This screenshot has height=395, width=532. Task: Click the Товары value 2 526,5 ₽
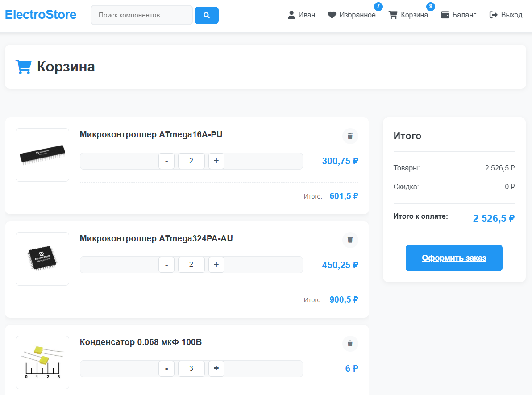[x=500, y=168]
